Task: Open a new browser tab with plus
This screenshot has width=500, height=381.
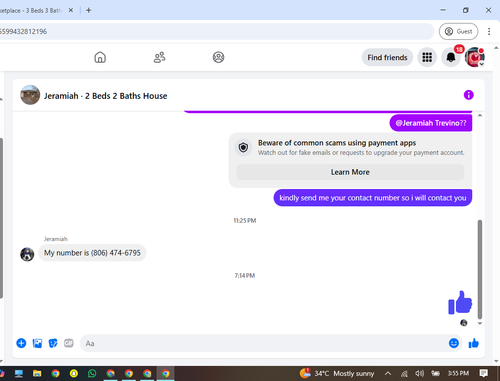Action: (x=88, y=10)
